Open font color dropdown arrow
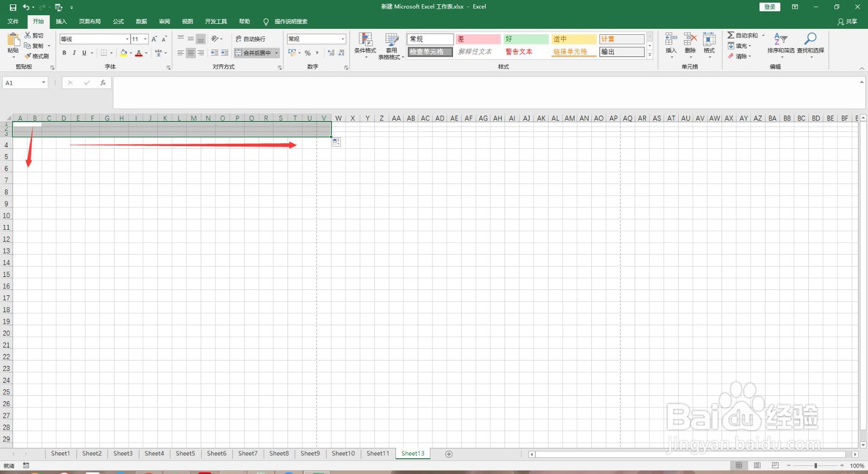868x474 pixels. pyautogui.click(x=146, y=53)
